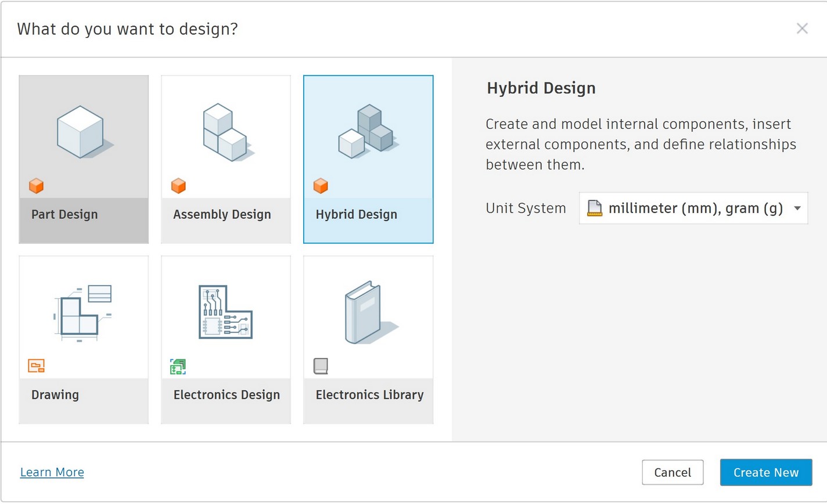Close the design type dialog
This screenshot has height=504, width=827.
coord(802,28)
